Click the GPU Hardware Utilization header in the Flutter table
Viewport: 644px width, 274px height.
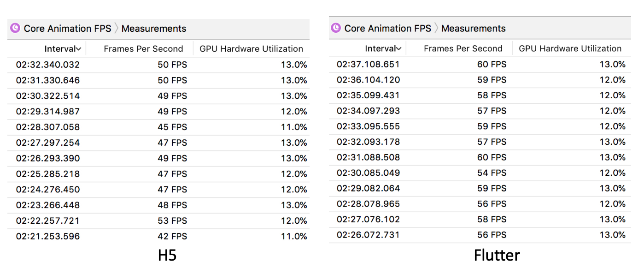[570, 48]
